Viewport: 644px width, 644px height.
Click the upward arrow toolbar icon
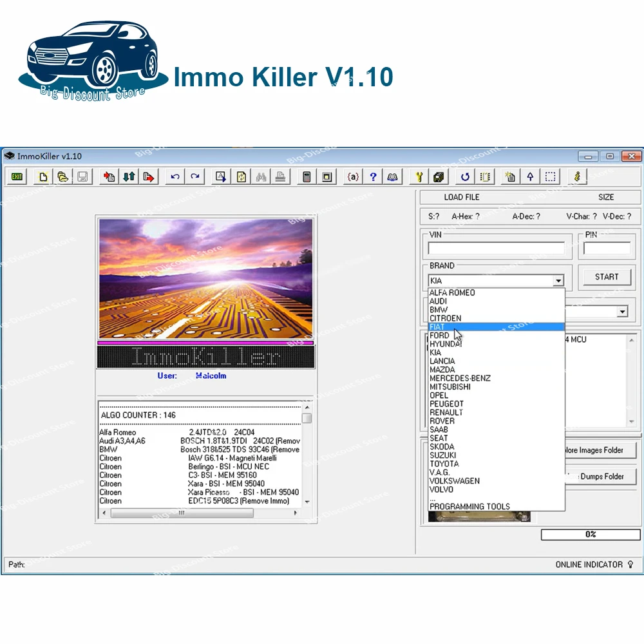coord(530,177)
